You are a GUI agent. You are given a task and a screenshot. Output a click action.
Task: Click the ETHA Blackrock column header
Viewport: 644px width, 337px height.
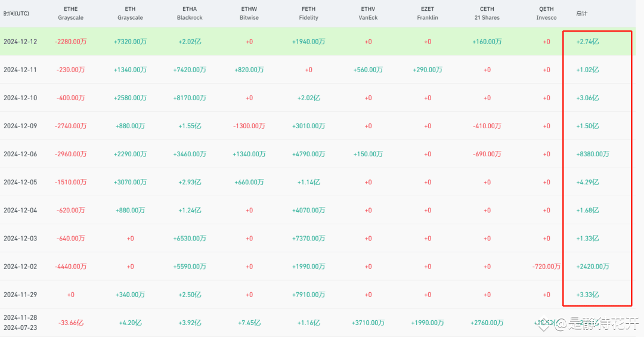pos(190,13)
